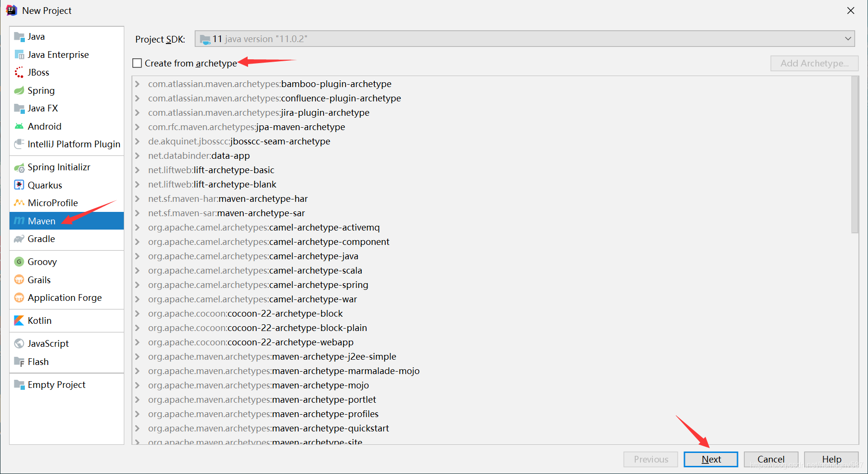Select the JBoss red dots icon
Screen dimensions: 868x474
coord(19,72)
